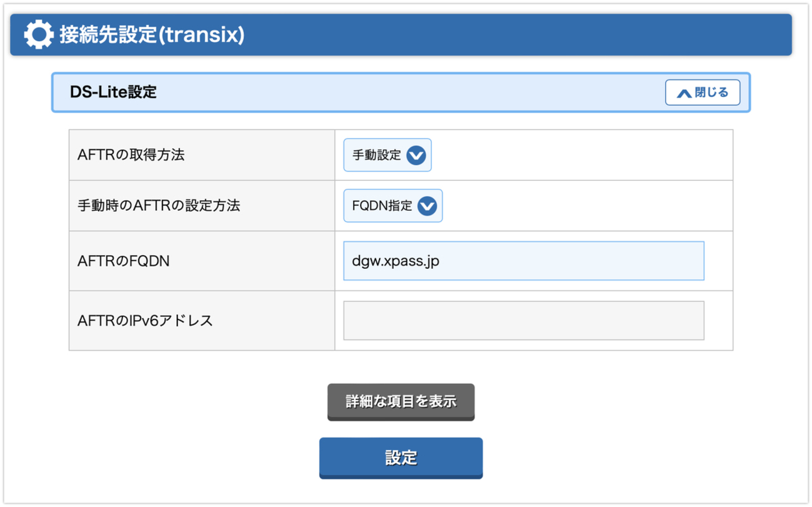The width and height of the screenshot is (812, 507).
Task: Click the DS-Lite設定 section heading text
Action: tap(113, 93)
